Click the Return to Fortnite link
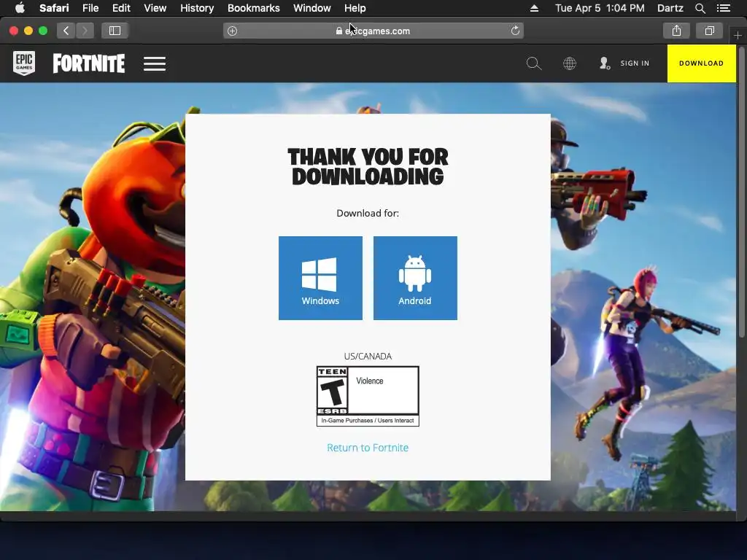The image size is (747, 560). point(368,448)
